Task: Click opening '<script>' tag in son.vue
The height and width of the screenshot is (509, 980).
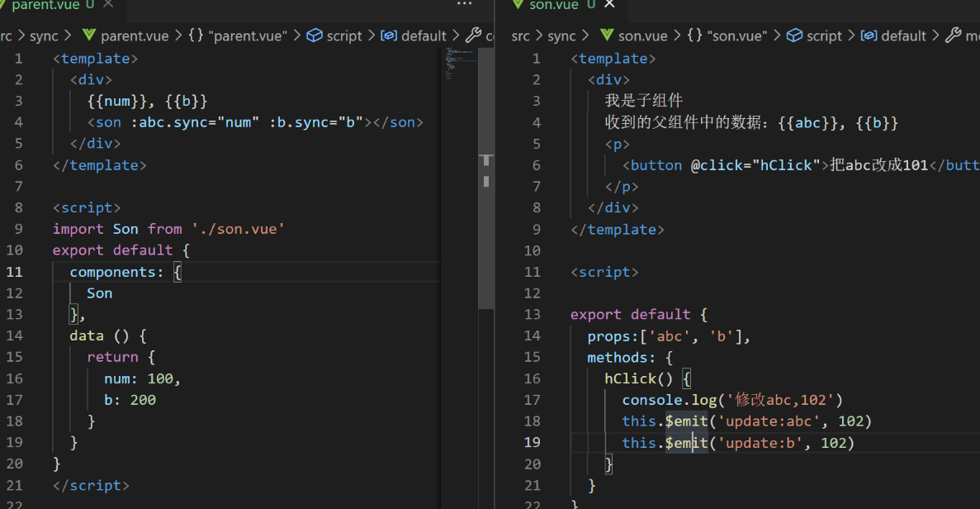Action: (604, 272)
